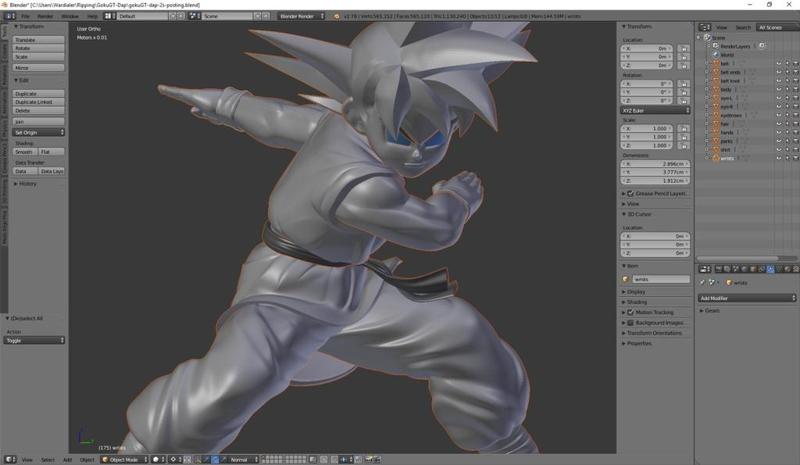Click the mesh icon beside belt knot
800x465 pixels.
[x=715, y=81]
